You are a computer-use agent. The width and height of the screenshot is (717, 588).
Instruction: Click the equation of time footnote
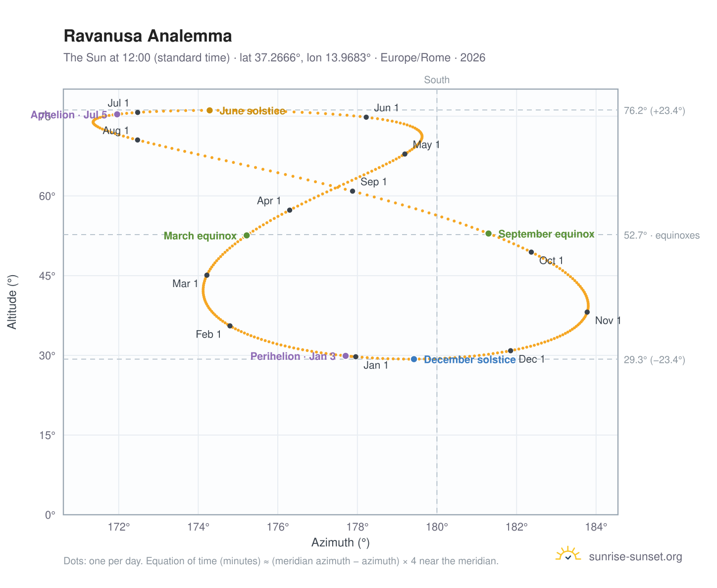pos(281,561)
